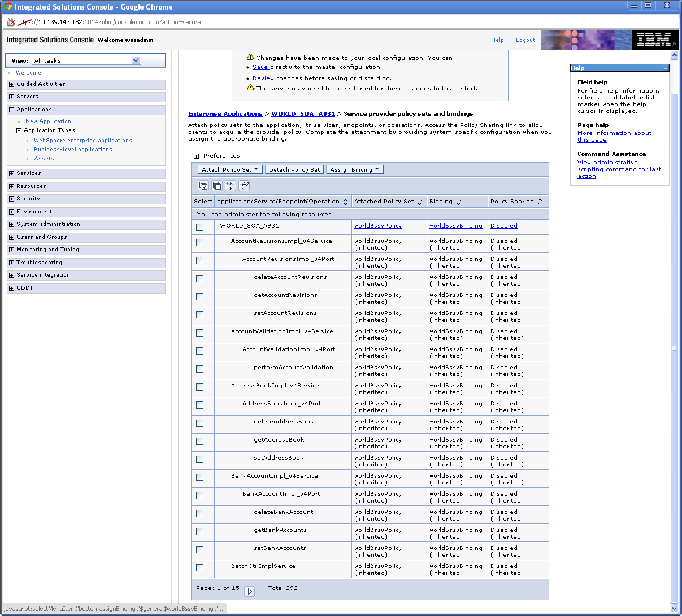The height and width of the screenshot is (616, 682).
Task: Expand the Security navigation group
Action: click(x=11, y=199)
